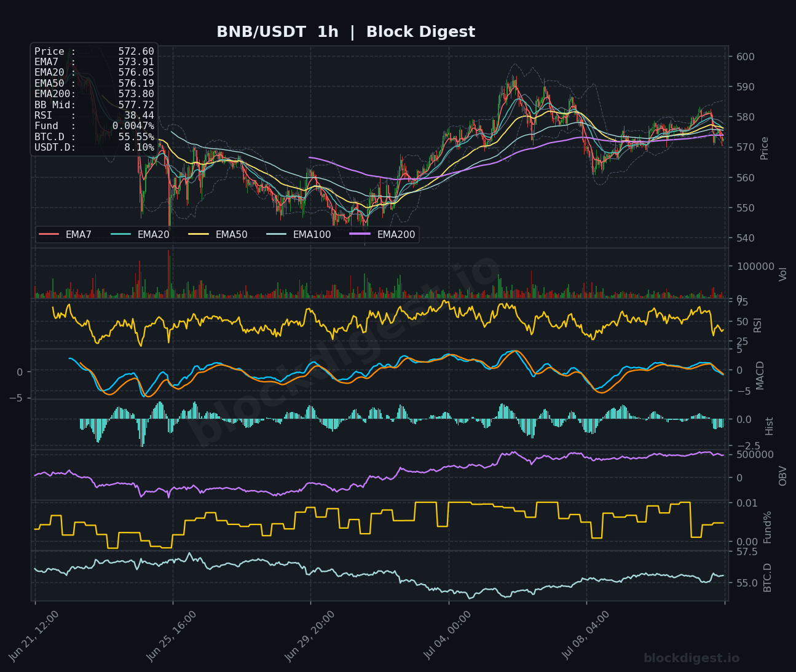
Task: Click the 590 price tick label
Action: pos(745,87)
